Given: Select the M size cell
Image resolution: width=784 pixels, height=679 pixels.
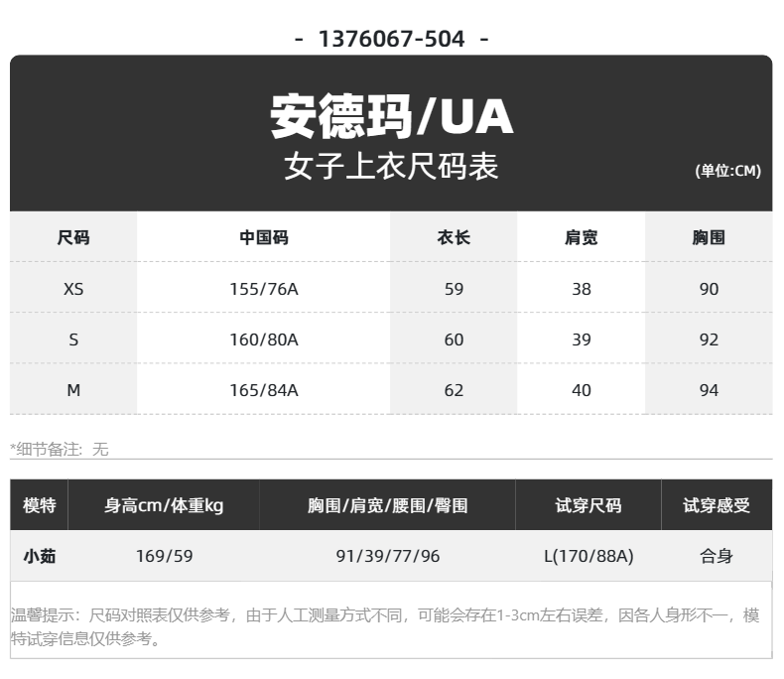Looking at the screenshot, I should pyautogui.click(x=73, y=390).
